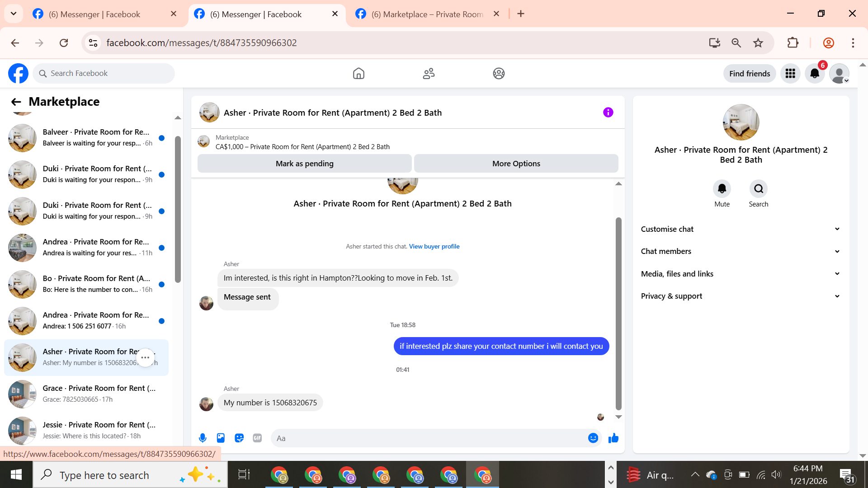Open the View buyer profile link
This screenshot has width=868, height=488.
click(x=434, y=246)
